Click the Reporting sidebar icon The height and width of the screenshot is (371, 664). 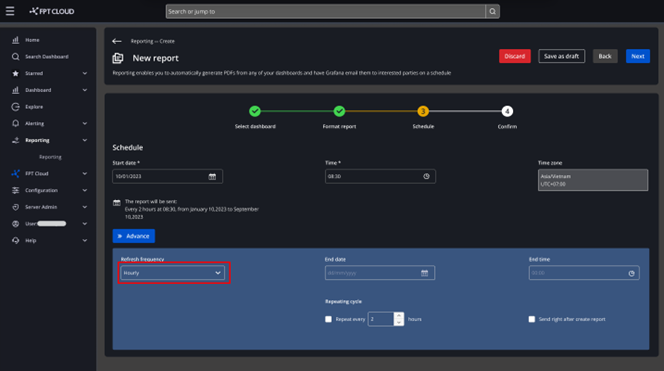pos(16,140)
